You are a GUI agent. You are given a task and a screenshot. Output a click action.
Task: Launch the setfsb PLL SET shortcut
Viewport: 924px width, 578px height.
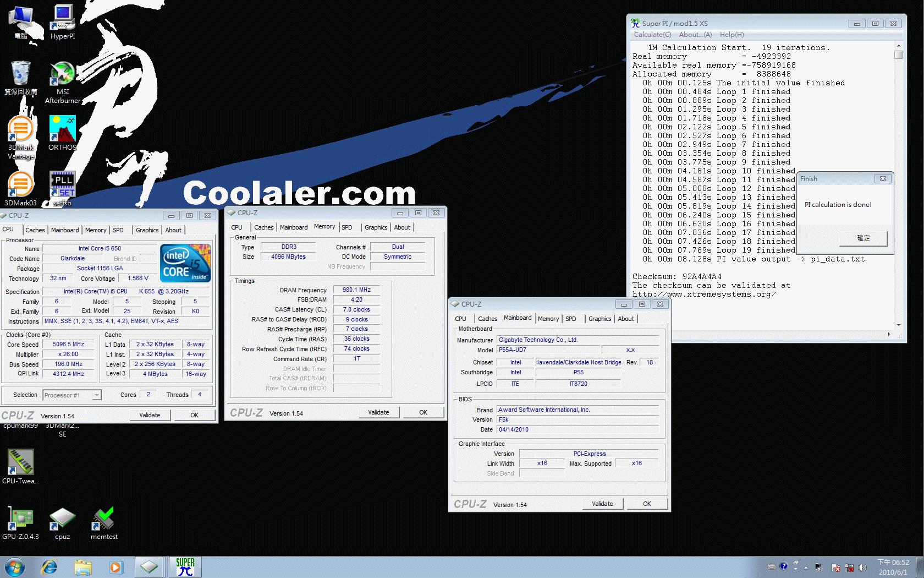[63, 189]
